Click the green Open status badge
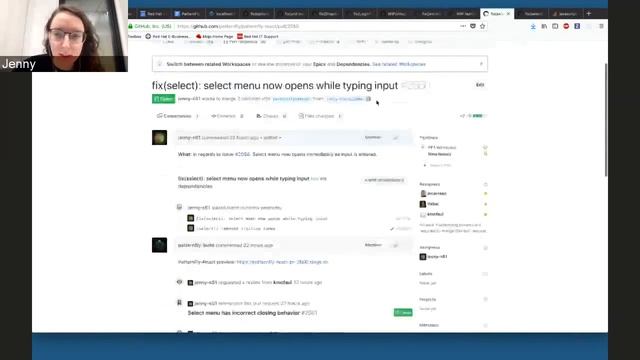 [x=163, y=99]
